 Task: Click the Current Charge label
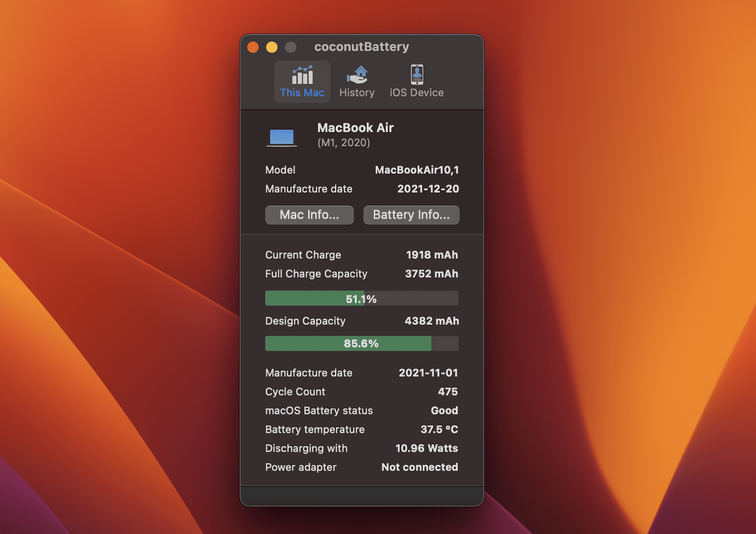(x=303, y=255)
